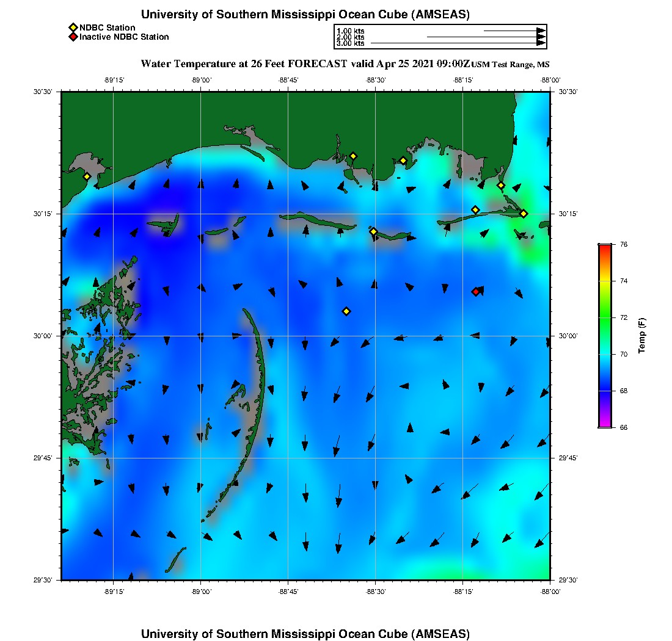Click the 76 label on the color bar

coord(624,244)
